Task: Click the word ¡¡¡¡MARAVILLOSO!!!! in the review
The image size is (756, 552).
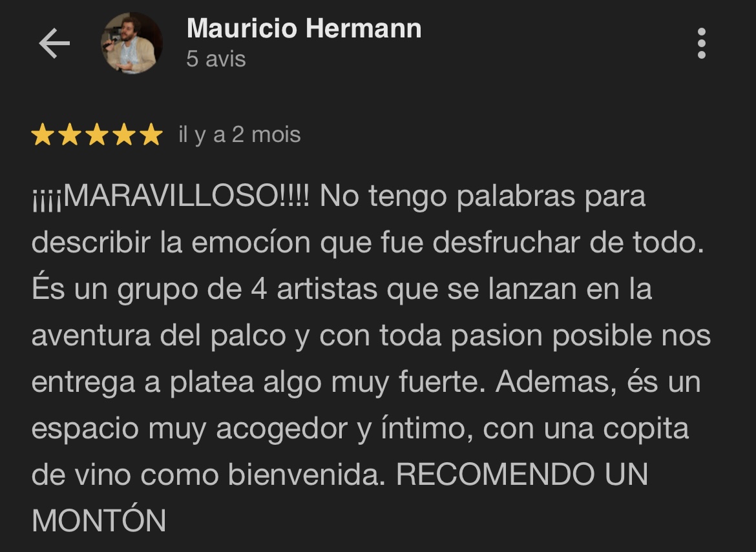Action: [171, 196]
